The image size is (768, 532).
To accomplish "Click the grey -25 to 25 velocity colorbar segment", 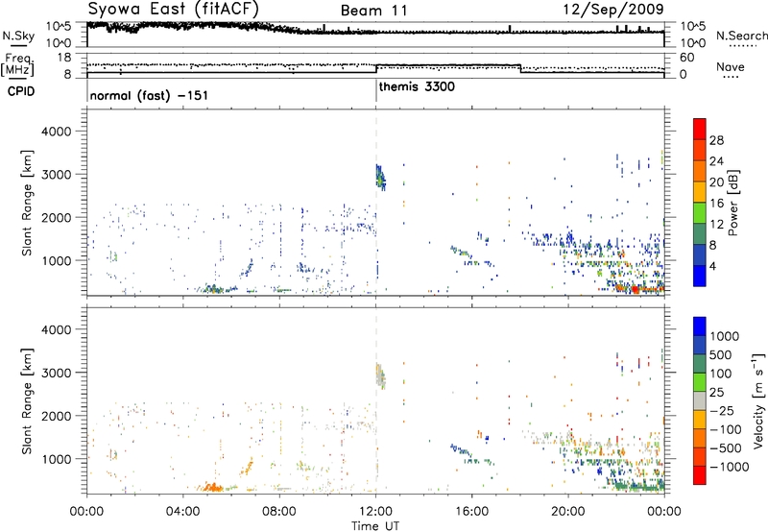I will pos(700,400).
